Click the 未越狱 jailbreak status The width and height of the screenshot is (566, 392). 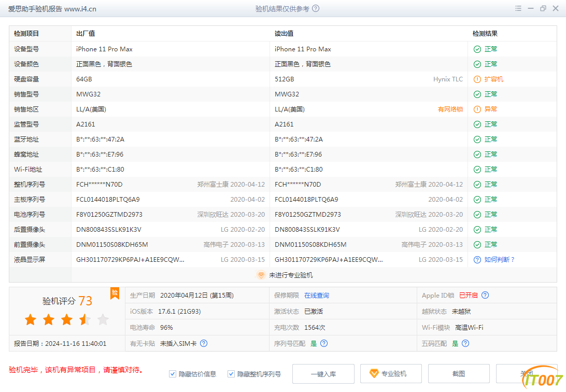pos(461,312)
